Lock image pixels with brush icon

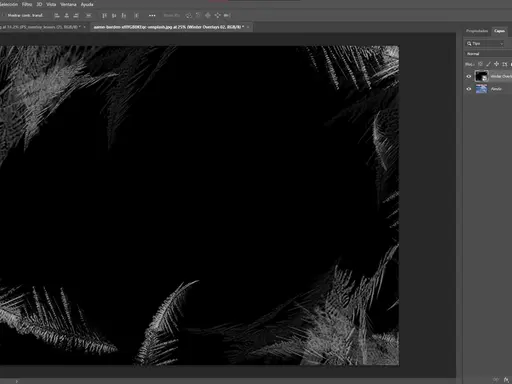488,64
